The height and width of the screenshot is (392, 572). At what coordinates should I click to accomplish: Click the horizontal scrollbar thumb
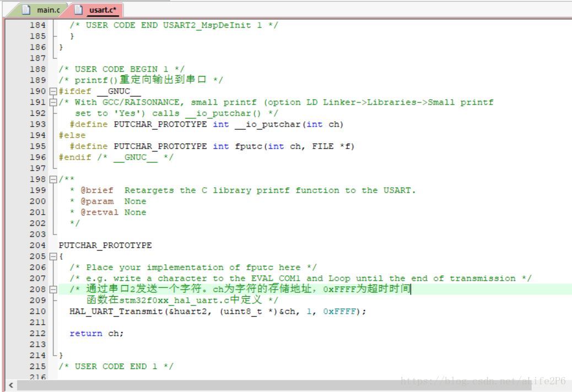point(274,385)
